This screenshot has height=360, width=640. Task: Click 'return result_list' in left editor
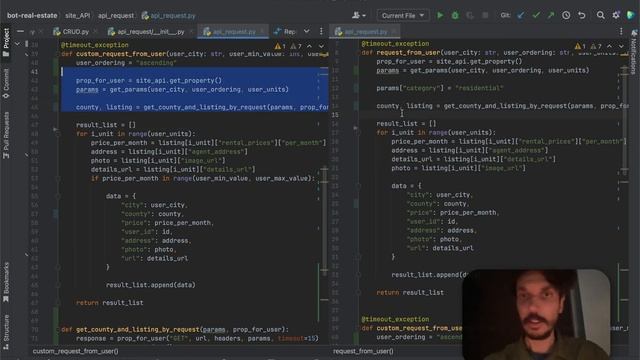coord(109,303)
